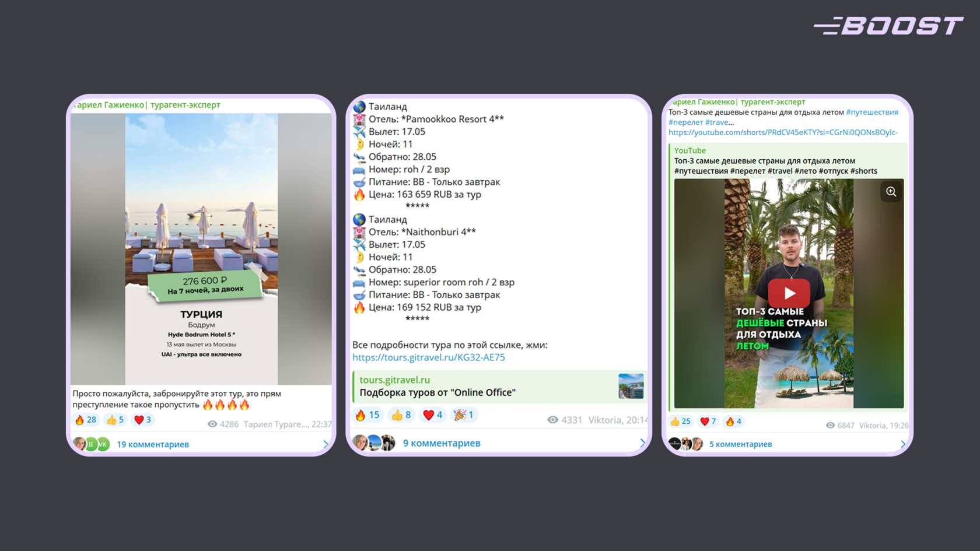Click the thumbs-up reaction showing 5
Screen dimensions: 980x551
[115, 420]
